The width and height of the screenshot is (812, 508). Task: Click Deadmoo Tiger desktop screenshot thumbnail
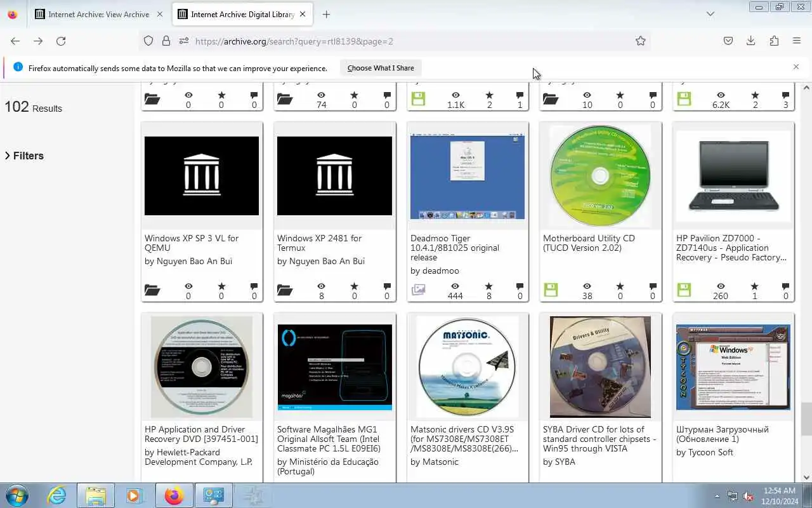pos(468,177)
